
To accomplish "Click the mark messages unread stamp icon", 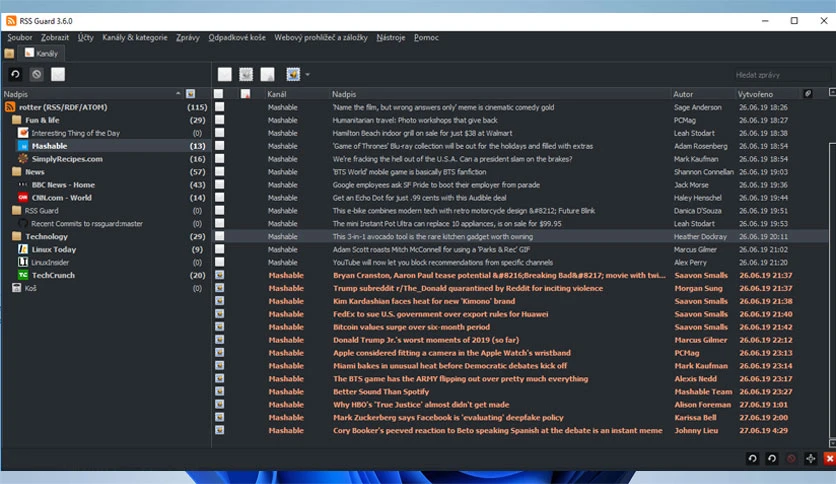I will click(246, 75).
